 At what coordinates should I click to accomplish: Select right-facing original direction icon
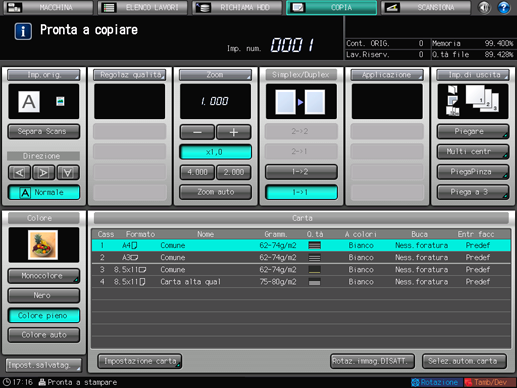click(x=43, y=172)
